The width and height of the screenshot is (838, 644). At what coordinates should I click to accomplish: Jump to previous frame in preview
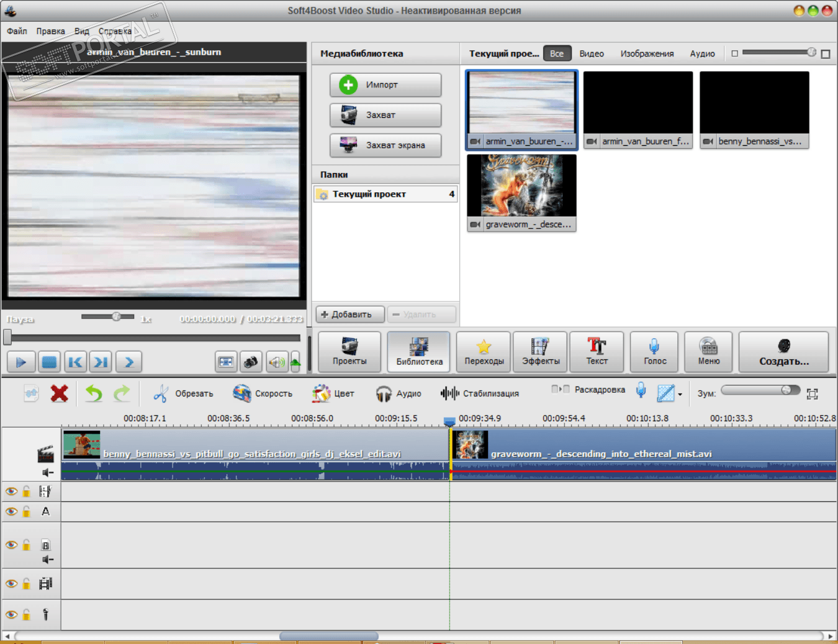pyautogui.click(x=75, y=362)
